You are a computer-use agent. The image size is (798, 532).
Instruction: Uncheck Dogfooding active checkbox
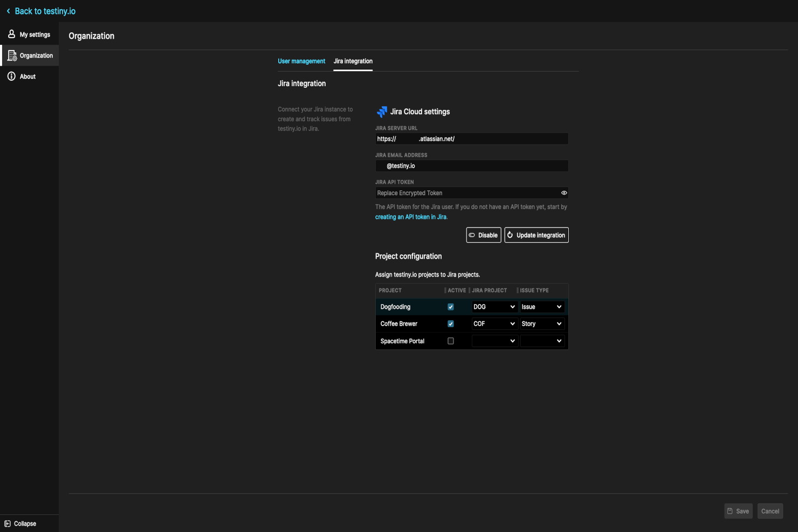[450, 307]
